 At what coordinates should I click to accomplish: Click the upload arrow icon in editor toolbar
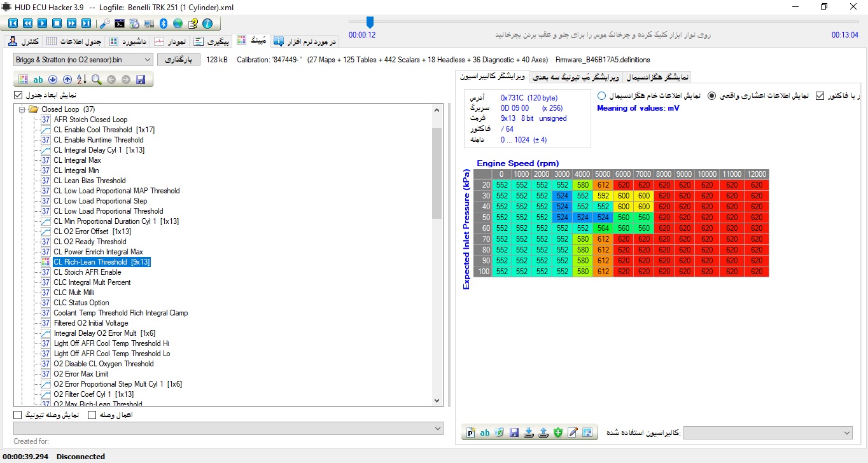tap(543, 432)
